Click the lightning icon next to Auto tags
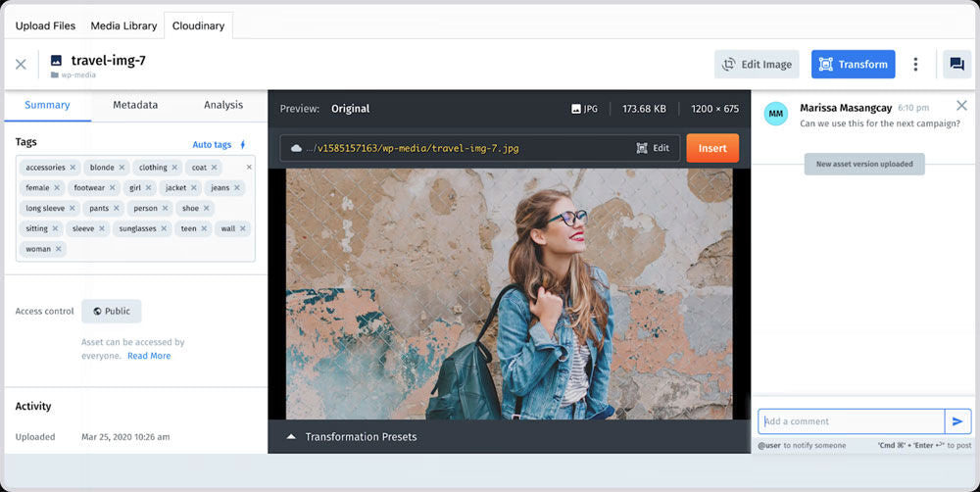 (x=242, y=144)
